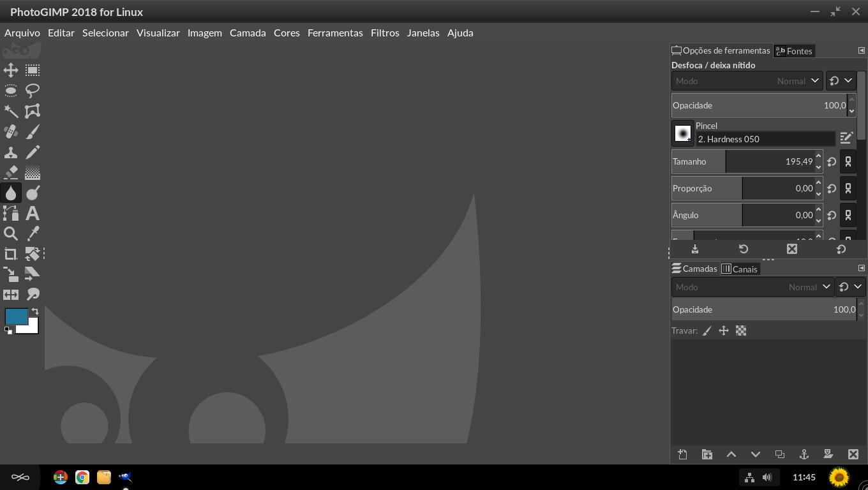Click the anchor floating layer button
The height and width of the screenshot is (490, 868).
pos(804,454)
